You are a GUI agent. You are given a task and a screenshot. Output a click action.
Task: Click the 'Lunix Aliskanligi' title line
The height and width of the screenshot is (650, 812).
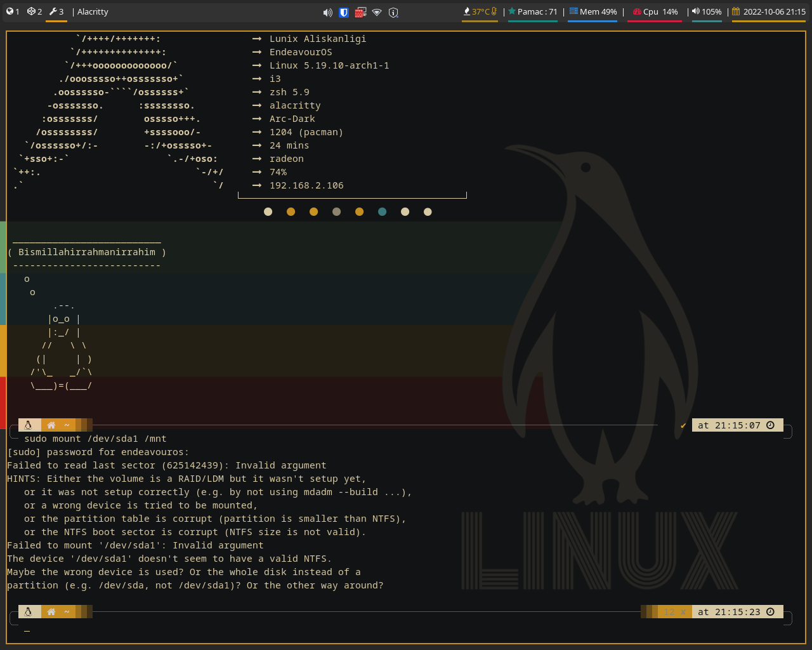(318, 39)
